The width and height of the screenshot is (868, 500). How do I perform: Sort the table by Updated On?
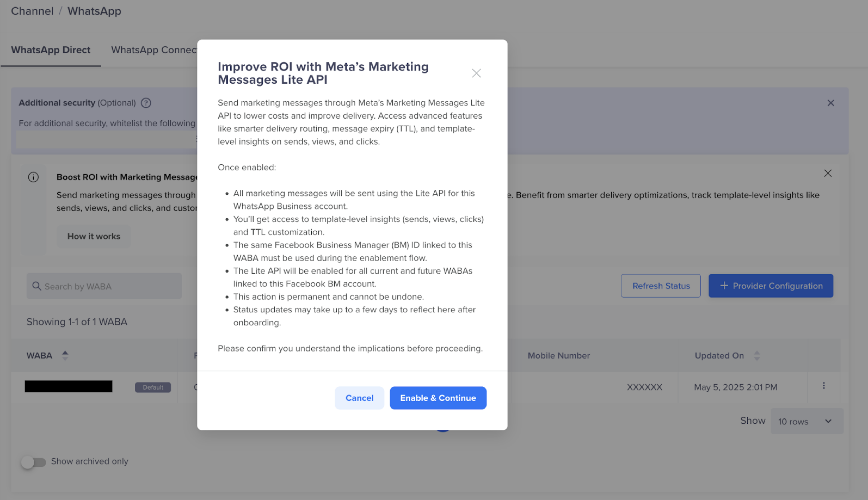coord(757,356)
